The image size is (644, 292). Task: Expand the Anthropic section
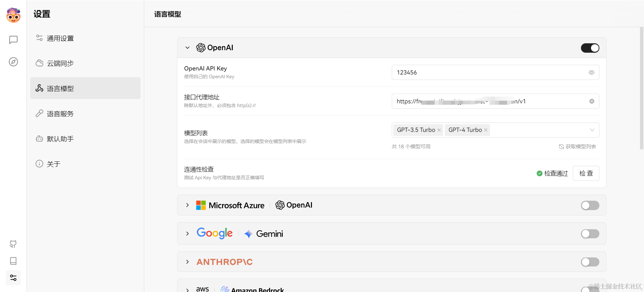click(187, 262)
